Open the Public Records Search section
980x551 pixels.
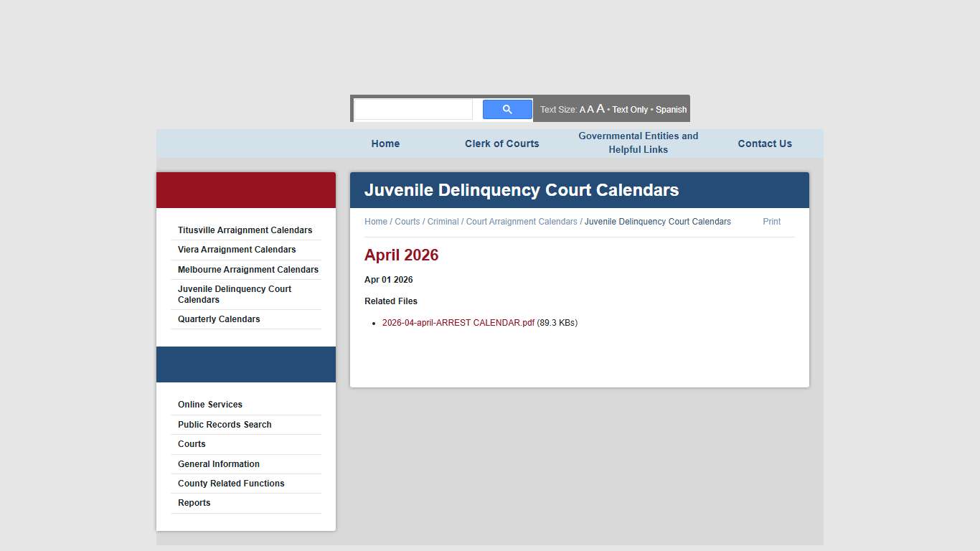225,424
